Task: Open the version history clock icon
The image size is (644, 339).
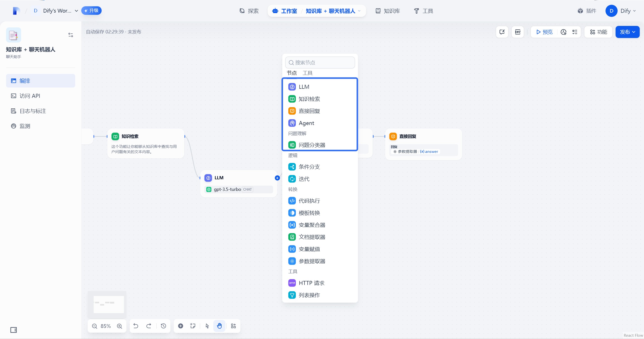Action: point(164,326)
